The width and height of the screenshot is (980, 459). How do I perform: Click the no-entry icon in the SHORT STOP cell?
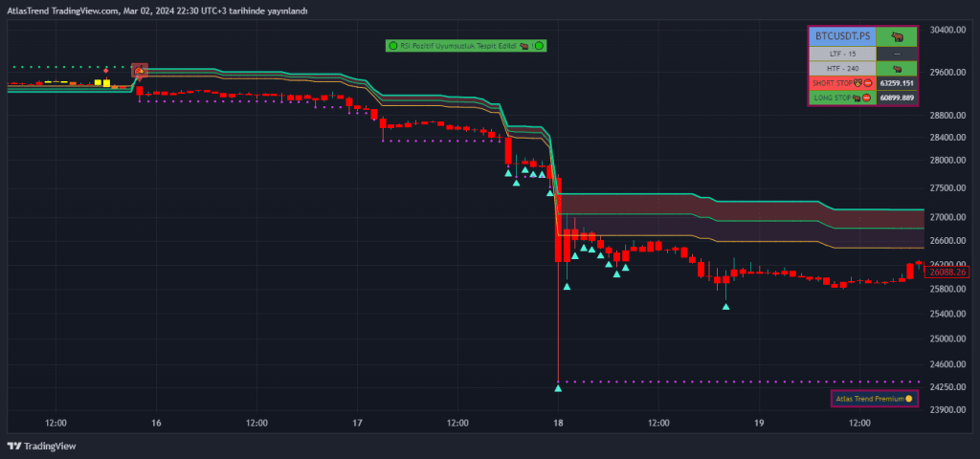click(x=868, y=84)
